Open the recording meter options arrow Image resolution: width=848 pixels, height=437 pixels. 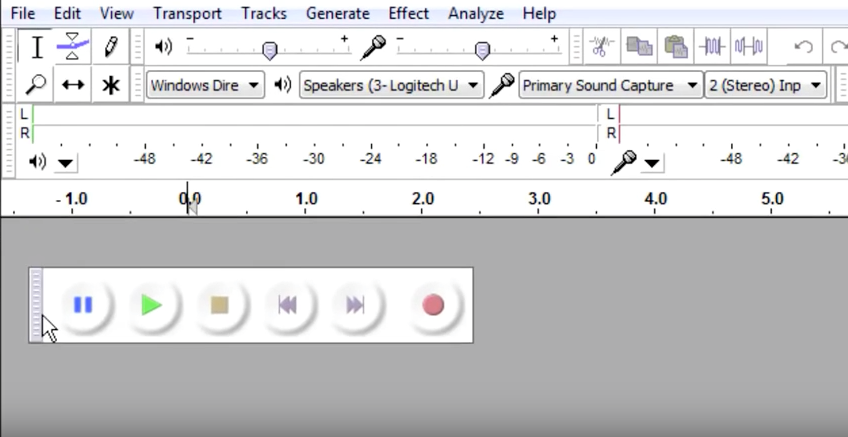click(x=652, y=162)
